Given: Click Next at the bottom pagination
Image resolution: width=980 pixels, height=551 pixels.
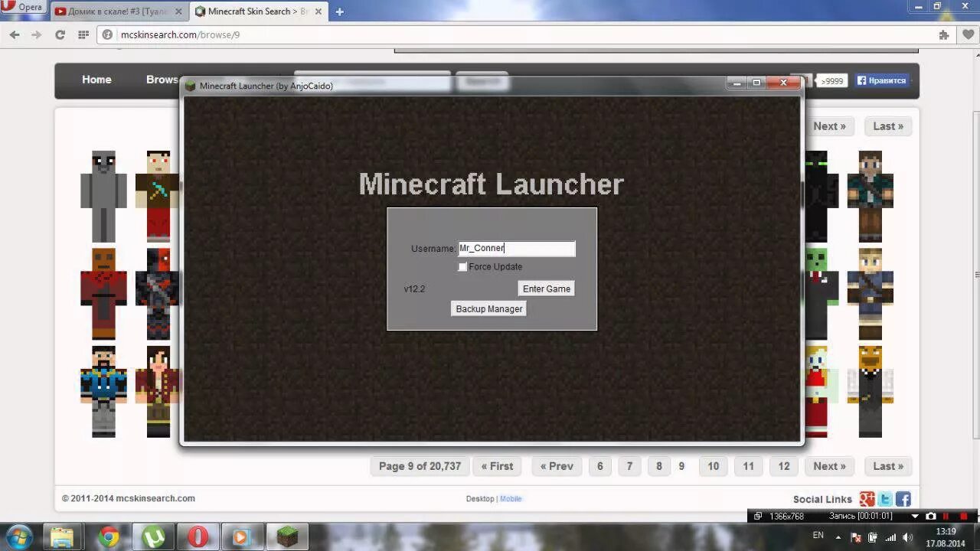Looking at the screenshot, I should tap(829, 466).
